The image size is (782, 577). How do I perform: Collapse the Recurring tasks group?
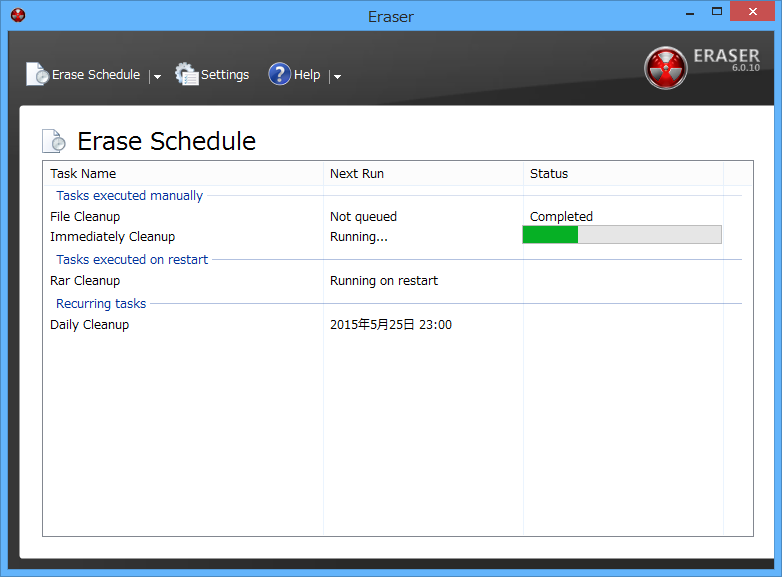(x=101, y=303)
